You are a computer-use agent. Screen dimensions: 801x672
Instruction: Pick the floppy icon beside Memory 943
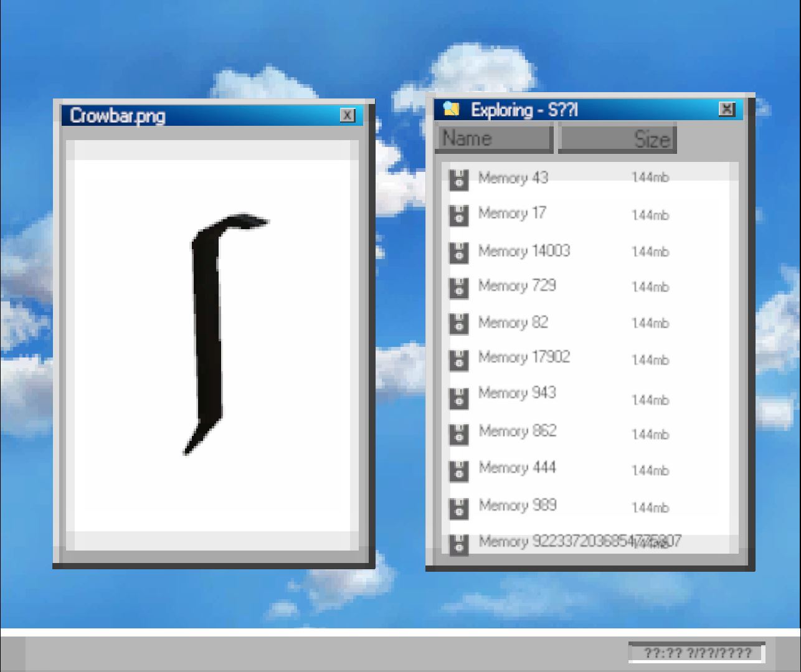[x=458, y=398]
